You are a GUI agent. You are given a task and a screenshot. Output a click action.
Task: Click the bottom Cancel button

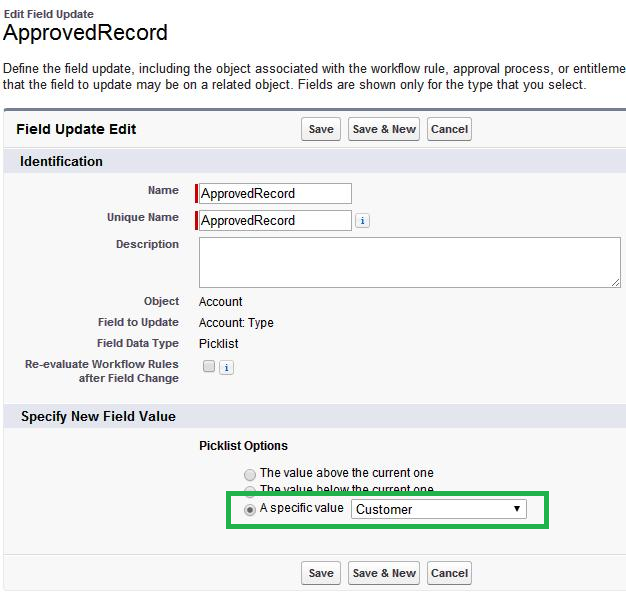click(449, 573)
